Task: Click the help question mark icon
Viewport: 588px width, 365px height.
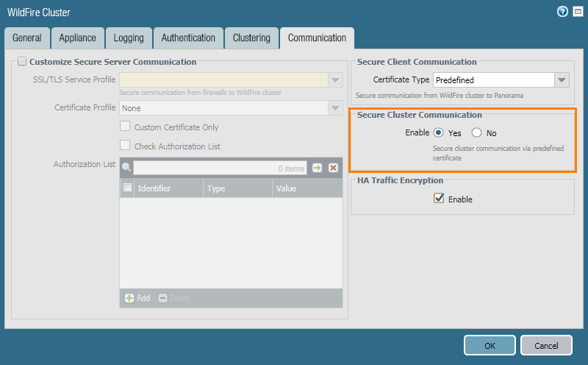Action: pyautogui.click(x=563, y=12)
